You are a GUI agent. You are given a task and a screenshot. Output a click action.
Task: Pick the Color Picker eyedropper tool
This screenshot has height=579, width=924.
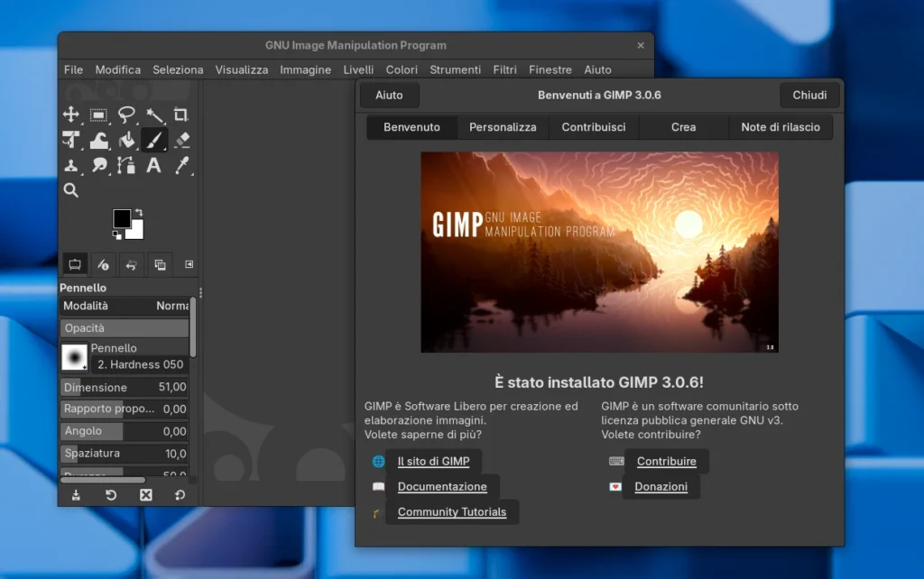[181, 166]
